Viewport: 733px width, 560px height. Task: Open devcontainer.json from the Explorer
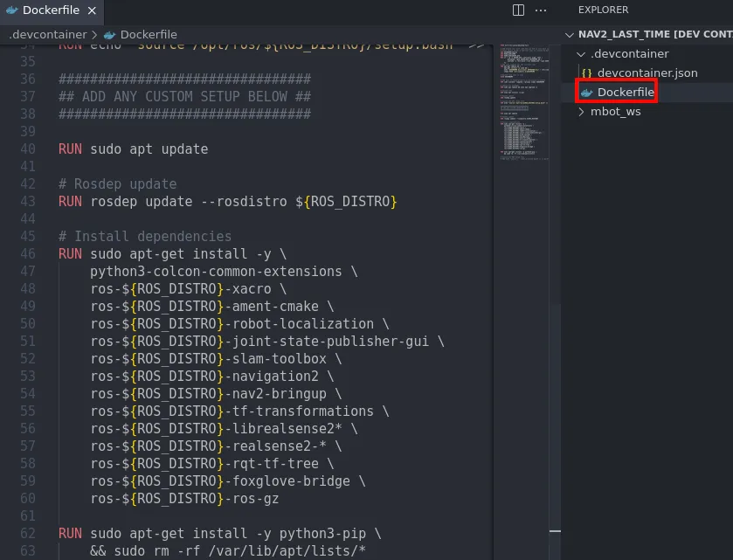tap(647, 73)
